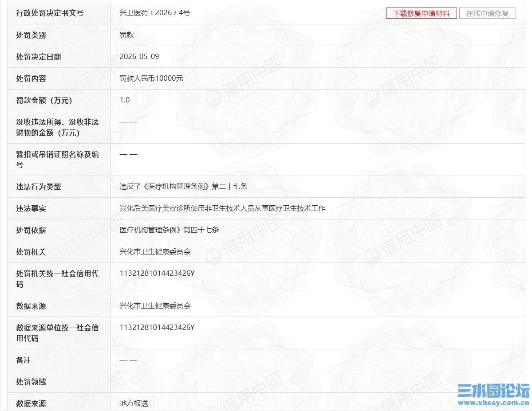The image size is (532, 411).
Task: Select 兴化市卫生健康委员会 in 处罚机关 row
Action: pos(155,251)
